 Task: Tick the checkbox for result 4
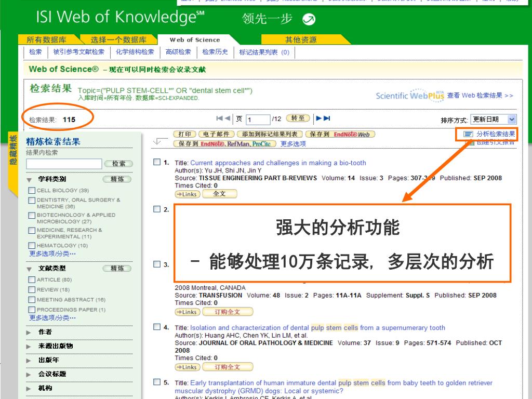pyautogui.click(x=157, y=327)
